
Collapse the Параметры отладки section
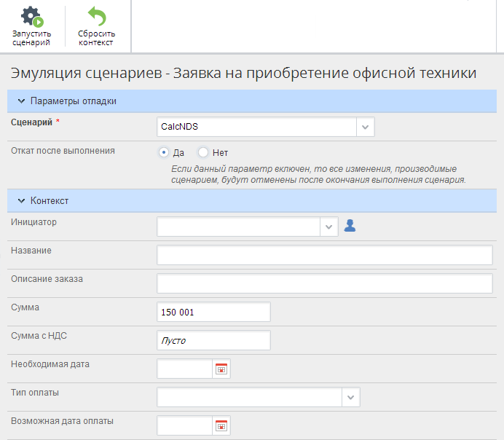(x=22, y=101)
